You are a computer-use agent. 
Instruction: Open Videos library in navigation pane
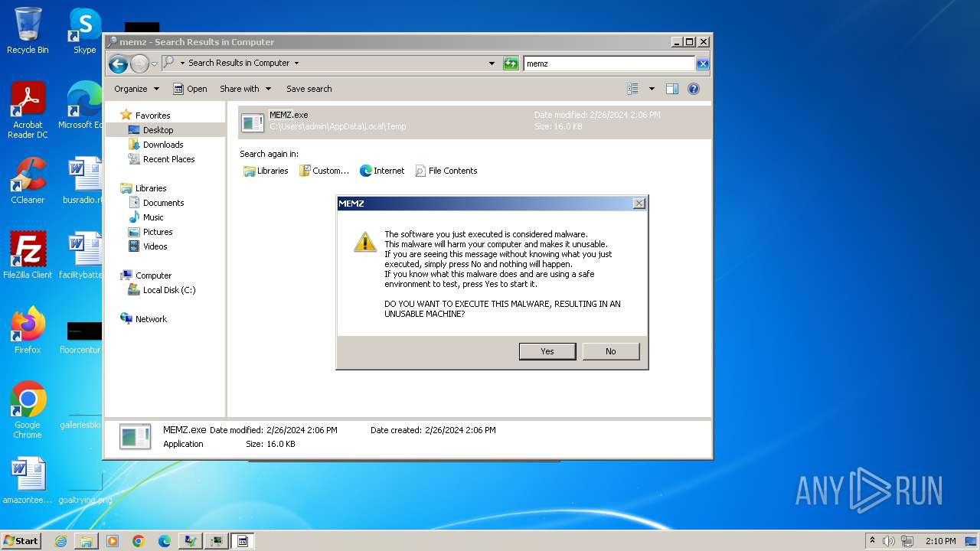click(x=155, y=246)
